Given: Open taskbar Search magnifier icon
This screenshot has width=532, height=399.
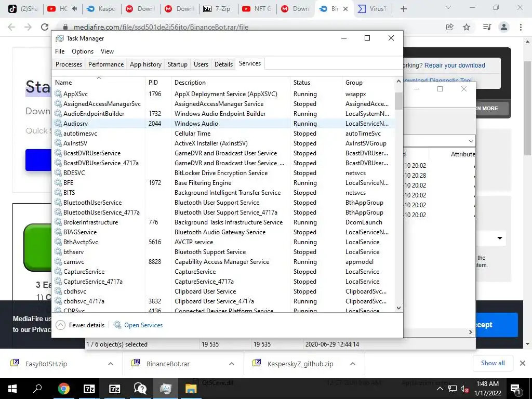Looking at the screenshot, I should (37, 388).
